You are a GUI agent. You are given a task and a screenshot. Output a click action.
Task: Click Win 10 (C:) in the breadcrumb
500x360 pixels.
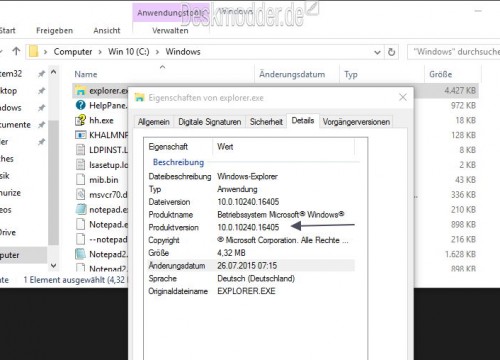coord(129,52)
